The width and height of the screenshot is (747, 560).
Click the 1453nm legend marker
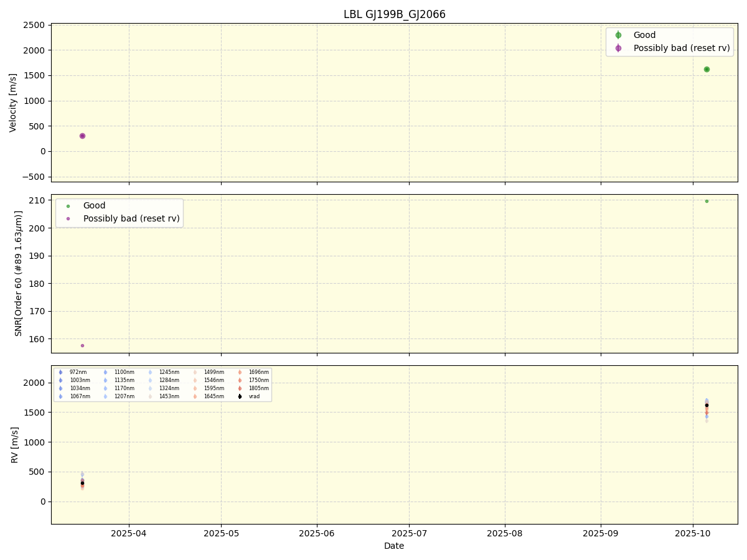[150, 396]
